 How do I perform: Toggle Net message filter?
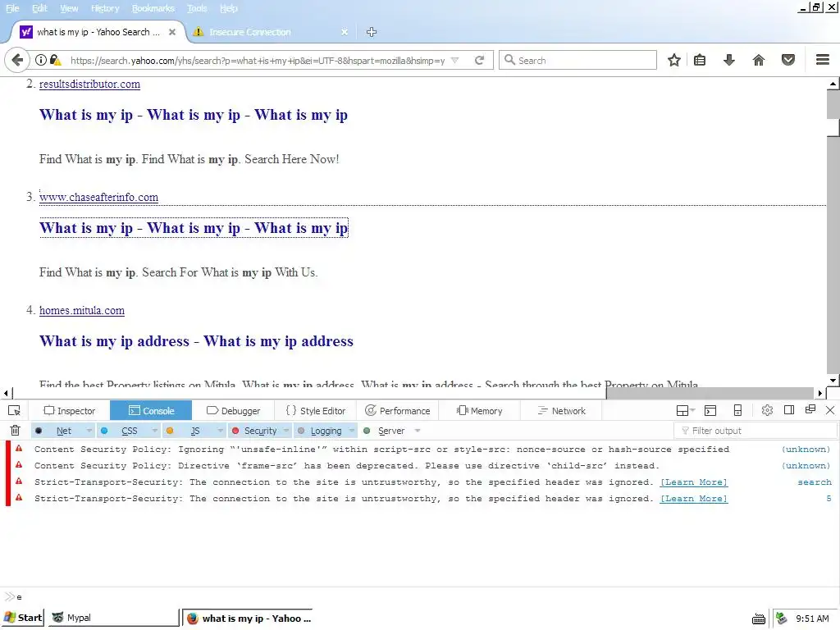(58, 431)
